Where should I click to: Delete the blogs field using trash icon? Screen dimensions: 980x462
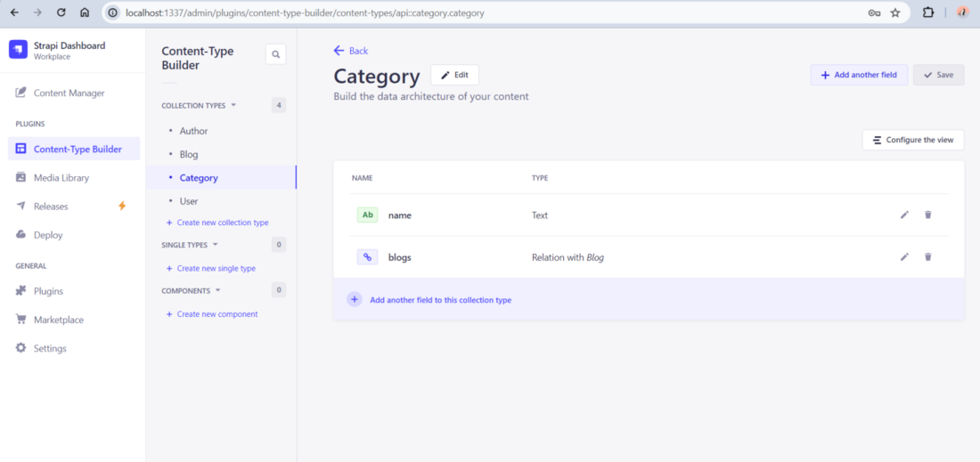[x=927, y=257]
